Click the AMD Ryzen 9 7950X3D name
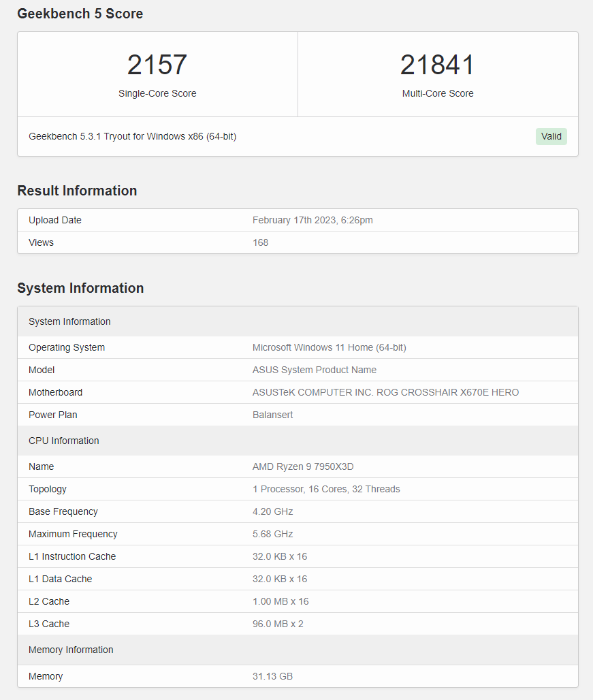 (303, 466)
